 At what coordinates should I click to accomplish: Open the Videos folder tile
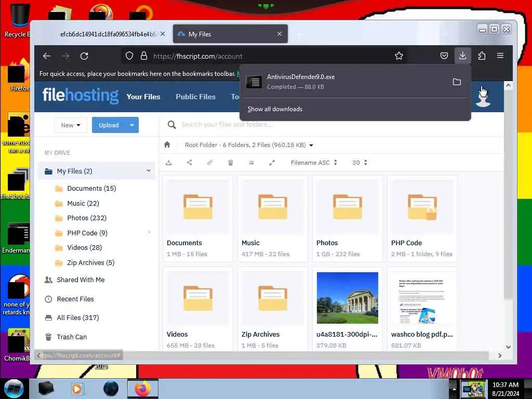click(x=198, y=309)
